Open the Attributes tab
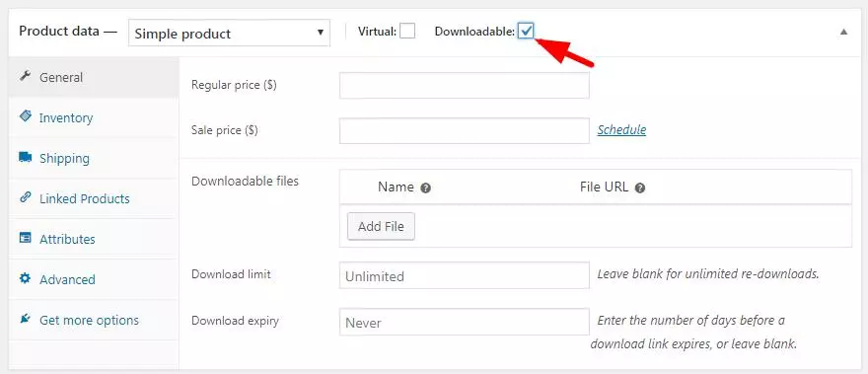Screen dimensions: 868x374 coord(94,239)
